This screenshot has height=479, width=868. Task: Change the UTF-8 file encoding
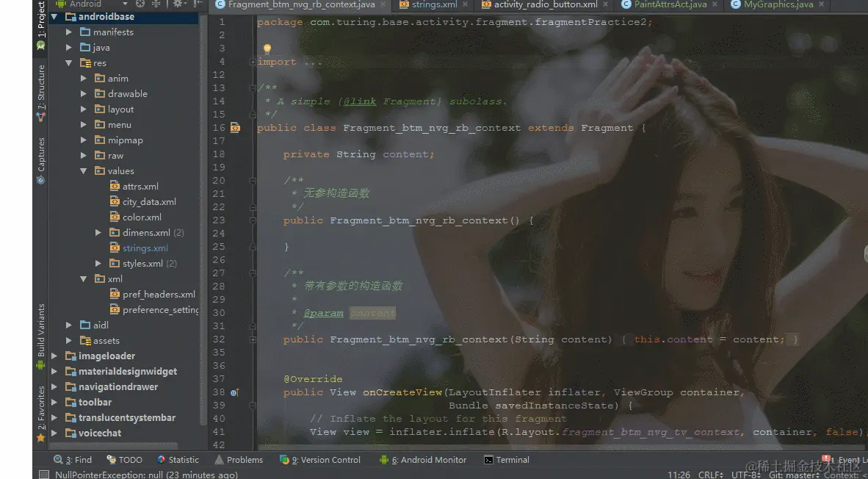click(745, 475)
